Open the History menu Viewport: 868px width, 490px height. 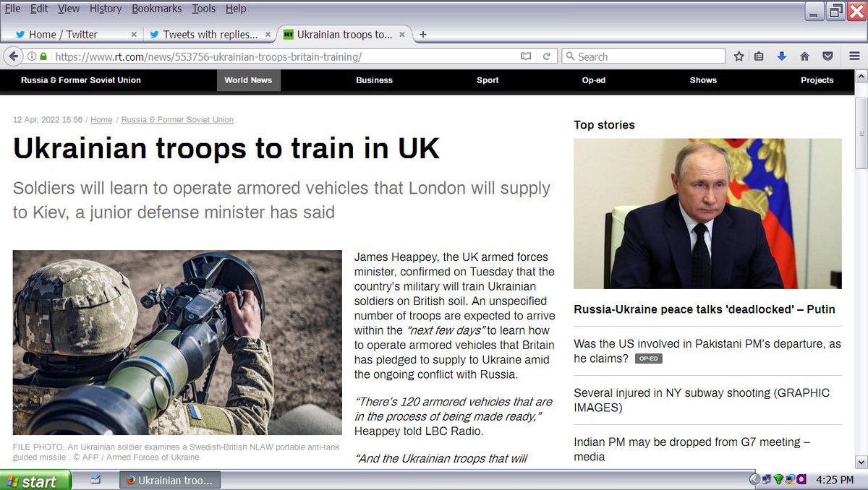tap(106, 9)
